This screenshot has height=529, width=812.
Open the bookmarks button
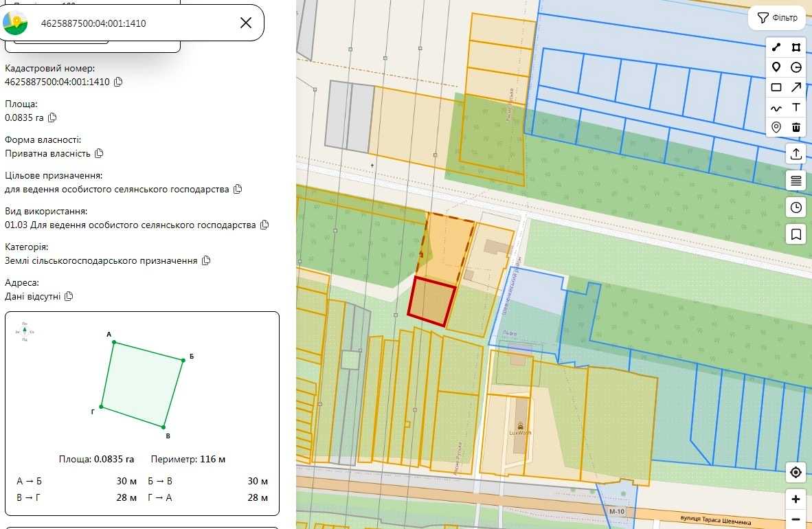pos(796,234)
